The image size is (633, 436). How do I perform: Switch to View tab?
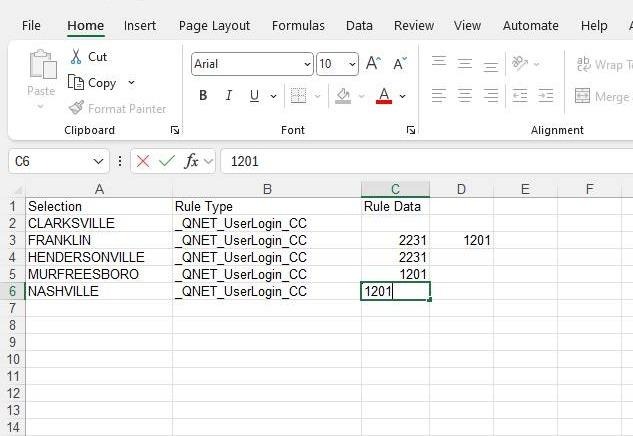(x=467, y=25)
